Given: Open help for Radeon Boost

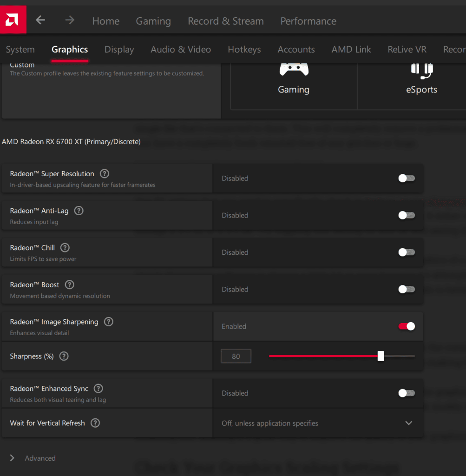Looking at the screenshot, I should (70, 285).
